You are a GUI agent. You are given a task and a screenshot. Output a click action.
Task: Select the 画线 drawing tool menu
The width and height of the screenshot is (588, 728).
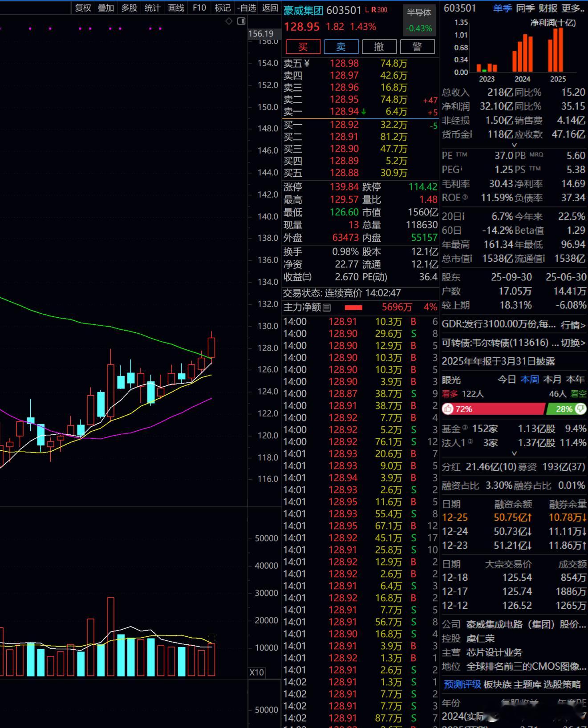pyautogui.click(x=176, y=8)
